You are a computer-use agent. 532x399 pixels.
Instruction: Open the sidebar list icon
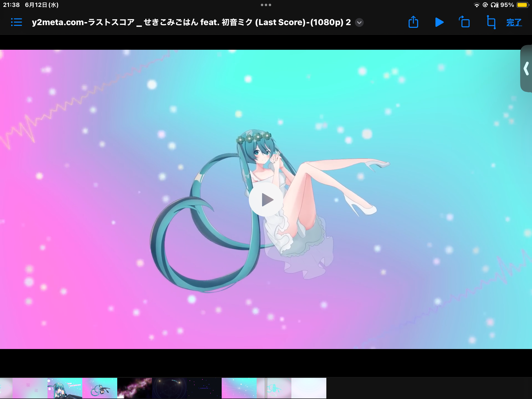tap(17, 22)
